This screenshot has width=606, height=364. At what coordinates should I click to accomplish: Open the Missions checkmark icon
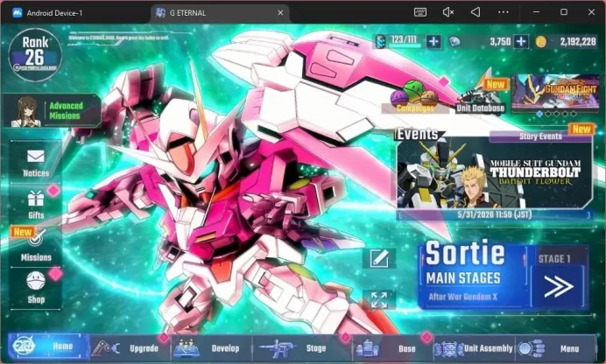[36, 240]
